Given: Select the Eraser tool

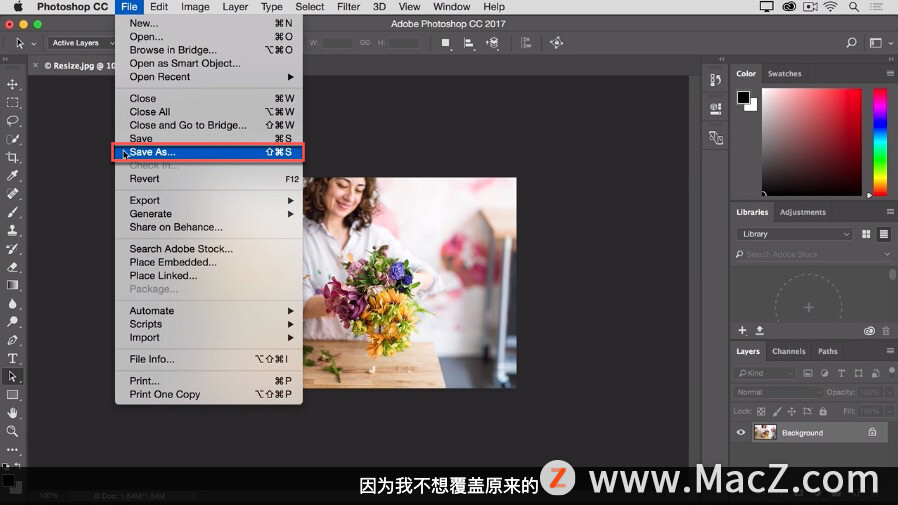Looking at the screenshot, I should tap(13, 267).
